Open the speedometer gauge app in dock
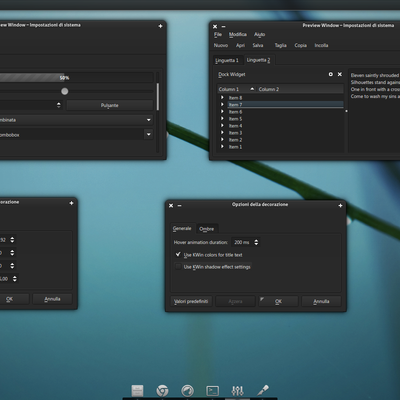This screenshot has height=400, width=400. (187, 390)
